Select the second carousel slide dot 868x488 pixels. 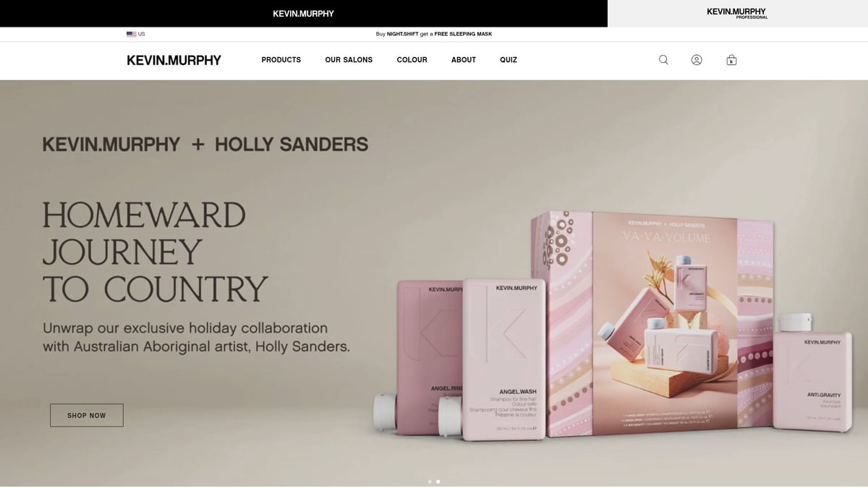[x=438, y=481]
